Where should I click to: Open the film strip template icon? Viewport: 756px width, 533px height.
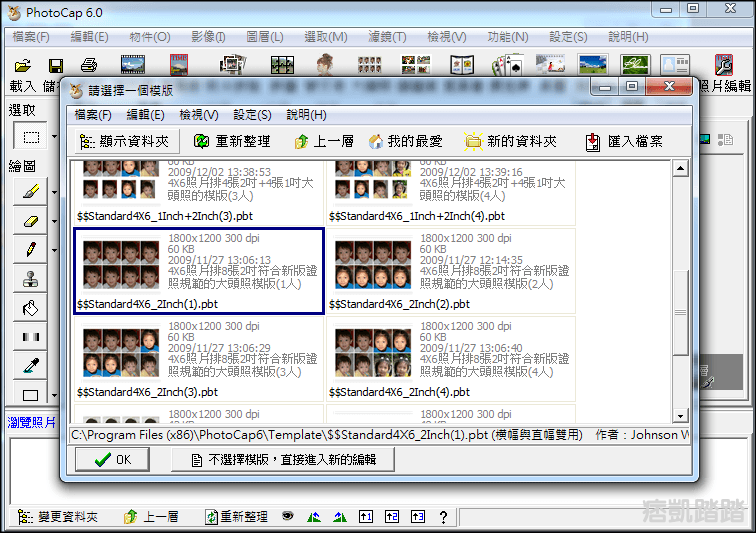(133, 64)
